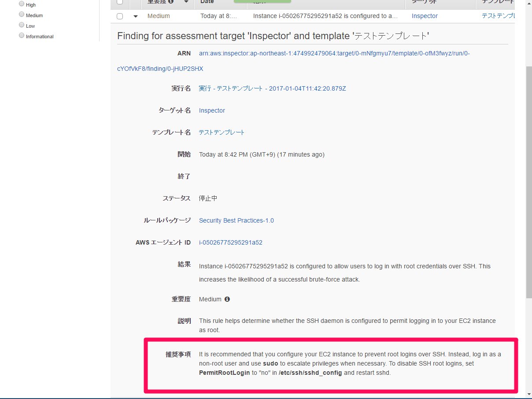Select the High severity radio button
Screen dimensions: 532x399
[x=22, y=4]
